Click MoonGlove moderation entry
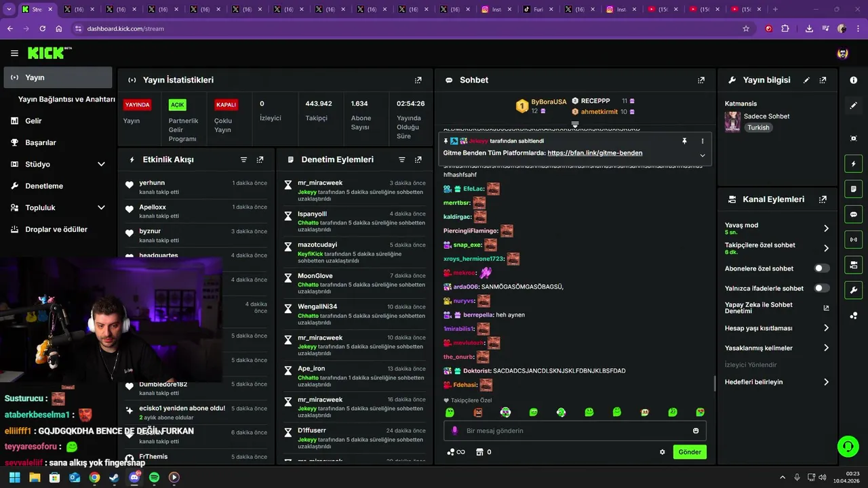Viewport: 868px width, 488px height. [x=355, y=284]
